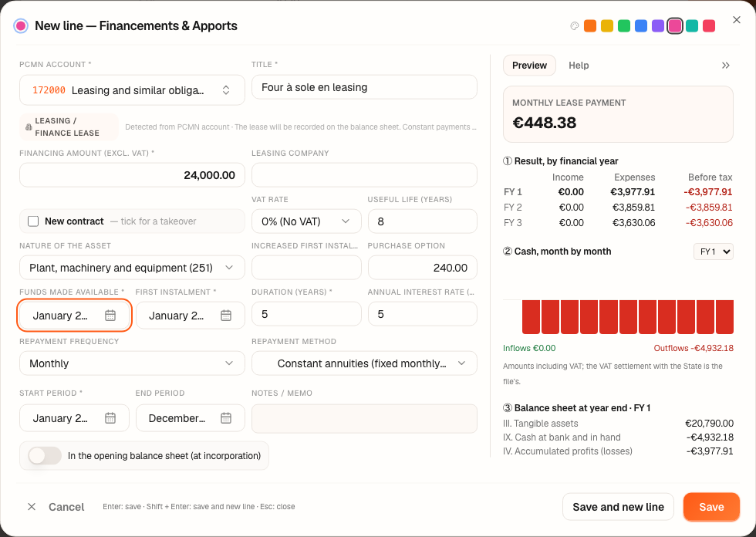Click the Funds made available date field
The height and width of the screenshot is (537, 756).
[74, 316]
